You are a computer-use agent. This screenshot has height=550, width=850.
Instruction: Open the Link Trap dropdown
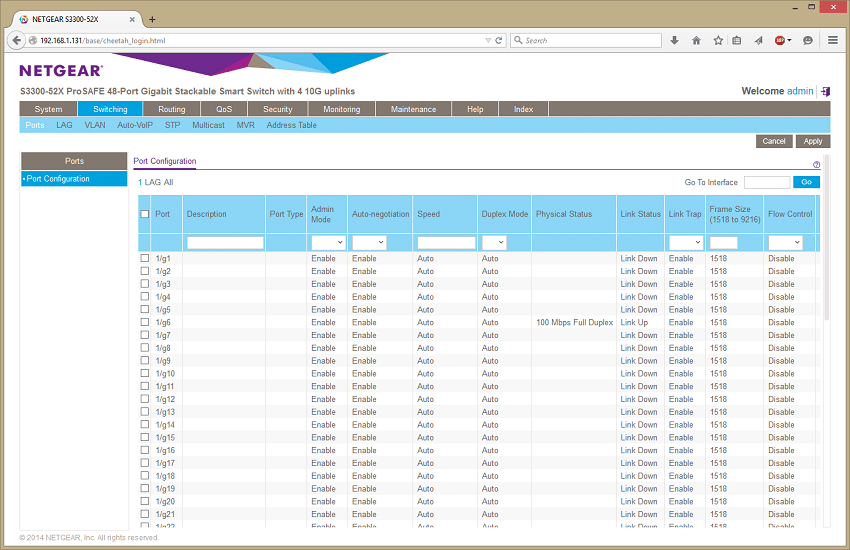point(686,242)
